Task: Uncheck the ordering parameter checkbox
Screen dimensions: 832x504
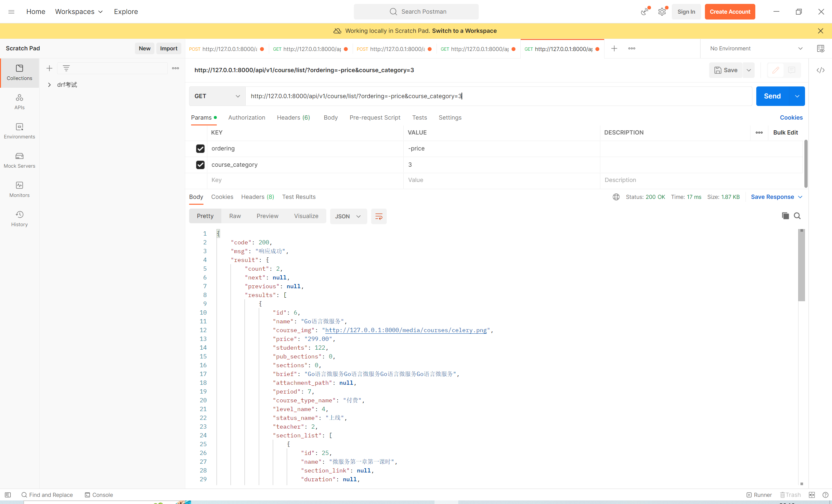Action: tap(200, 149)
